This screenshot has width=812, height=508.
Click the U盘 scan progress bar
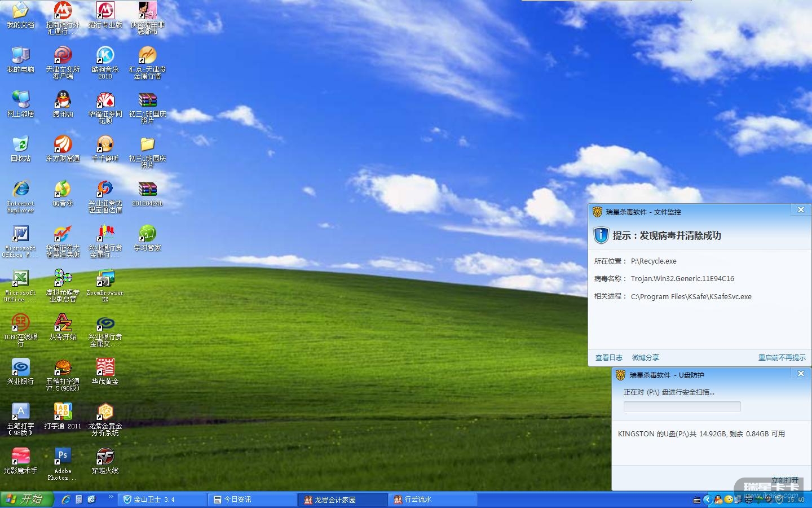682,407
